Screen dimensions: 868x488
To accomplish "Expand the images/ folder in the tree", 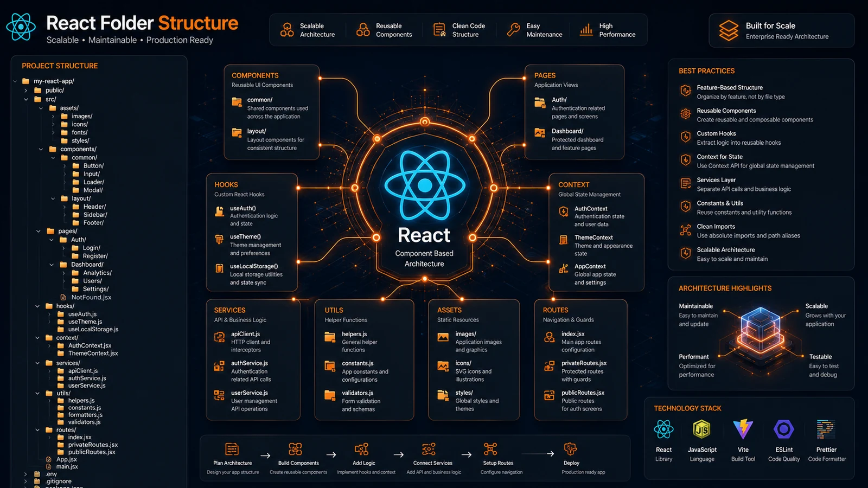I will click(x=53, y=116).
